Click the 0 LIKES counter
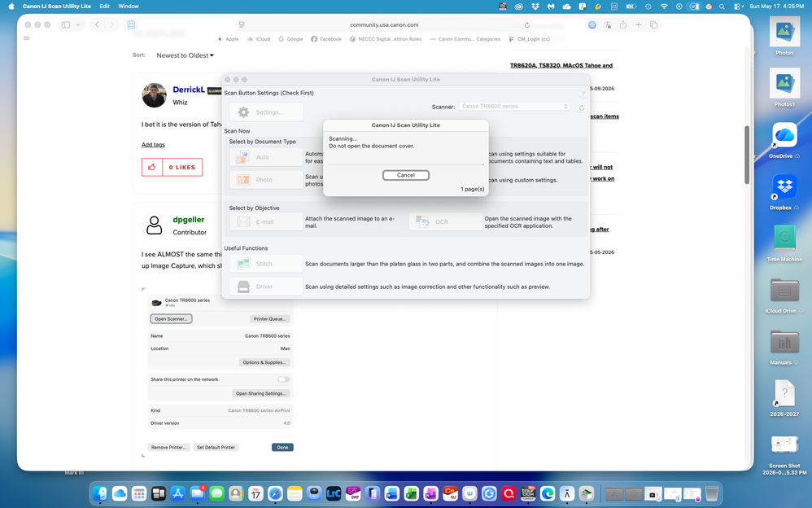The width and height of the screenshot is (812, 508). pyautogui.click(x=181, y=168)
